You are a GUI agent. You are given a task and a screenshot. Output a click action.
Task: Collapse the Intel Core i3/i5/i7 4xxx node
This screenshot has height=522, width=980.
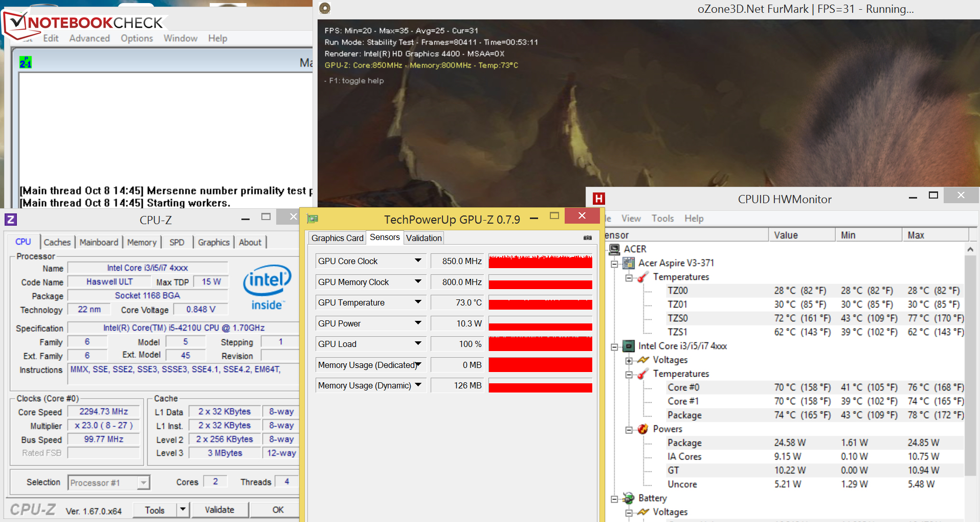[x=614, y=347]
